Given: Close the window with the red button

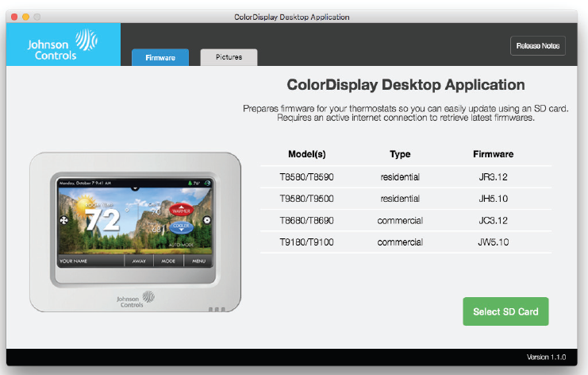Looking at the screenshot, I should point(14,17).
